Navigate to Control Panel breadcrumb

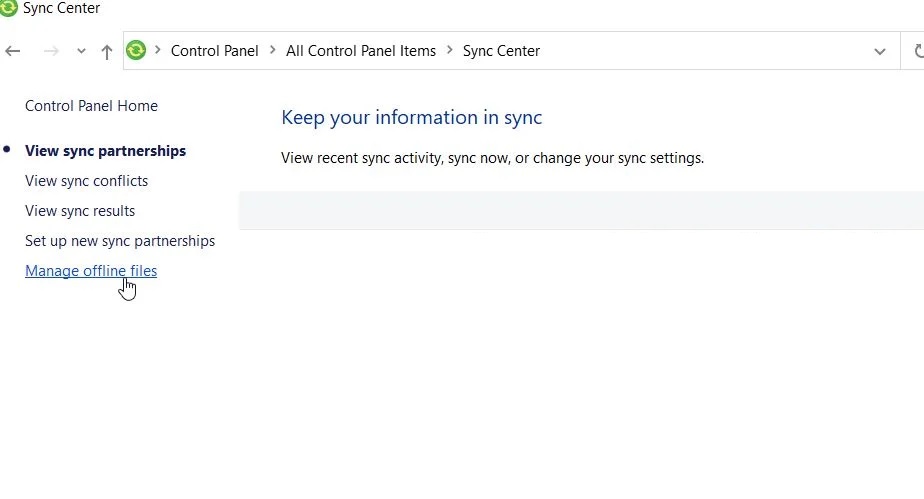tap(214, 51)
